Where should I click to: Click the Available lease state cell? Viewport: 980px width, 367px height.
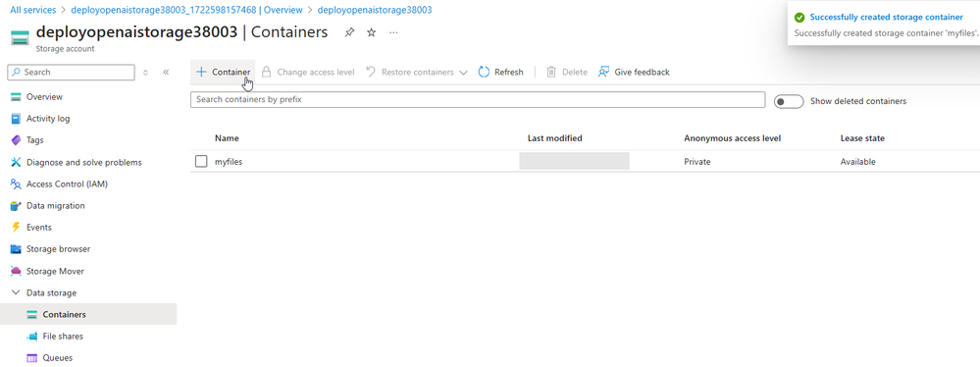pos(858,161)
